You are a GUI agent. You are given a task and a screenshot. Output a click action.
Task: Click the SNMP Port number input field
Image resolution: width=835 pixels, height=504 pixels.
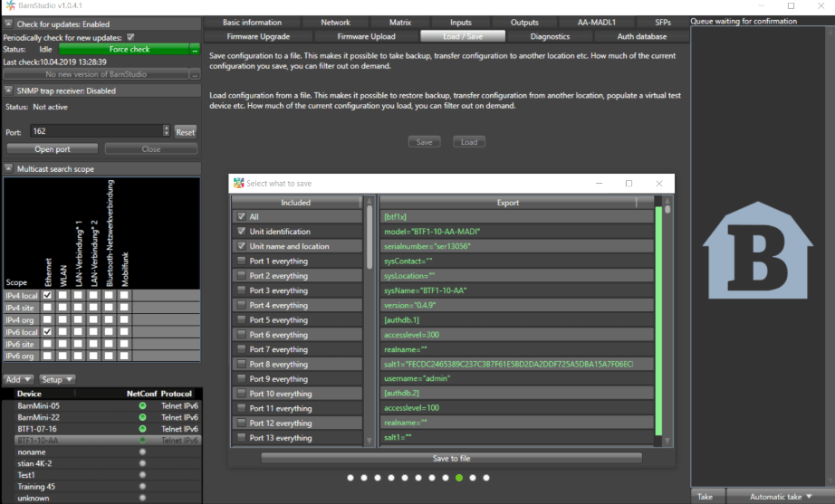(98, 131)
